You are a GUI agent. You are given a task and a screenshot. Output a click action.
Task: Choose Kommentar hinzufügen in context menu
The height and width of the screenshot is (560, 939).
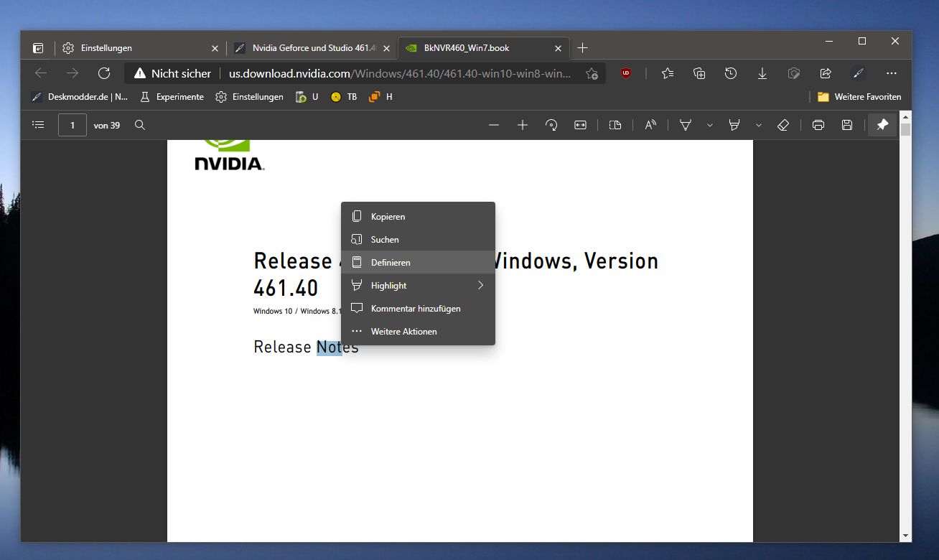[x=418, y=309]
